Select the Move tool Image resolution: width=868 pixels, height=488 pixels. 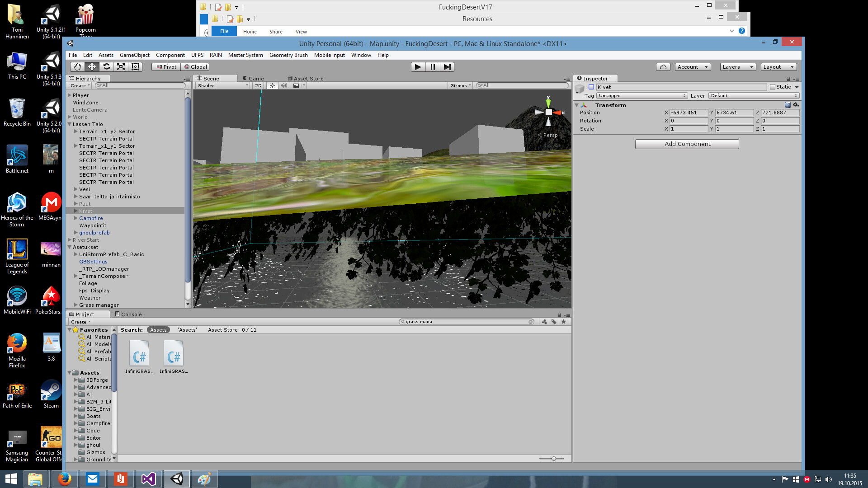coord(92,66)
